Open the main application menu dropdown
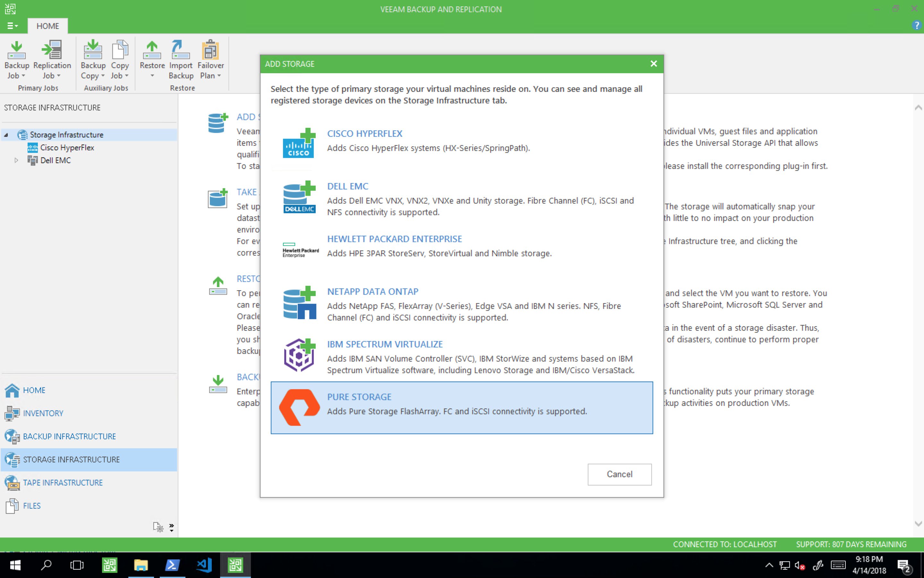The image size is (924, 578). click(12, 26)
